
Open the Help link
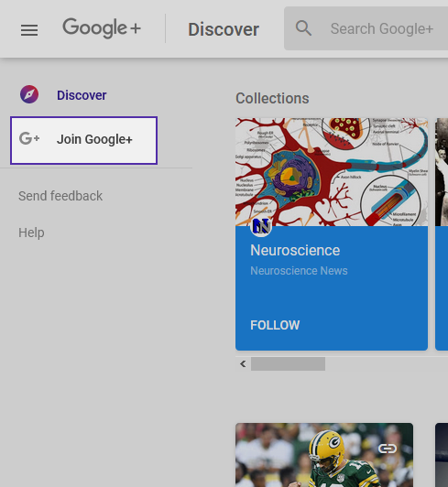point(31,233)
